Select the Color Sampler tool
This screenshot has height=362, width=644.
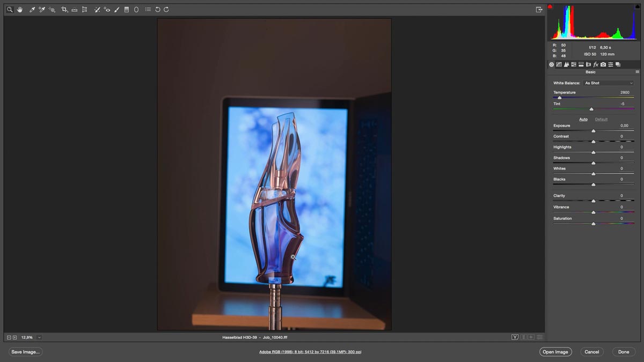pyautogui.click(x=41, y=10)
